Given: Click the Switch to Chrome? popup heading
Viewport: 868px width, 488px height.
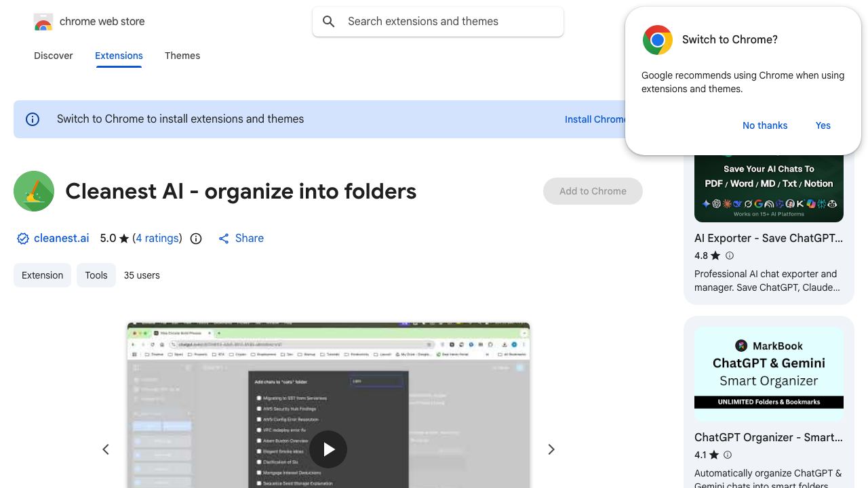Looking at the screenshot, I should [730, 40].
